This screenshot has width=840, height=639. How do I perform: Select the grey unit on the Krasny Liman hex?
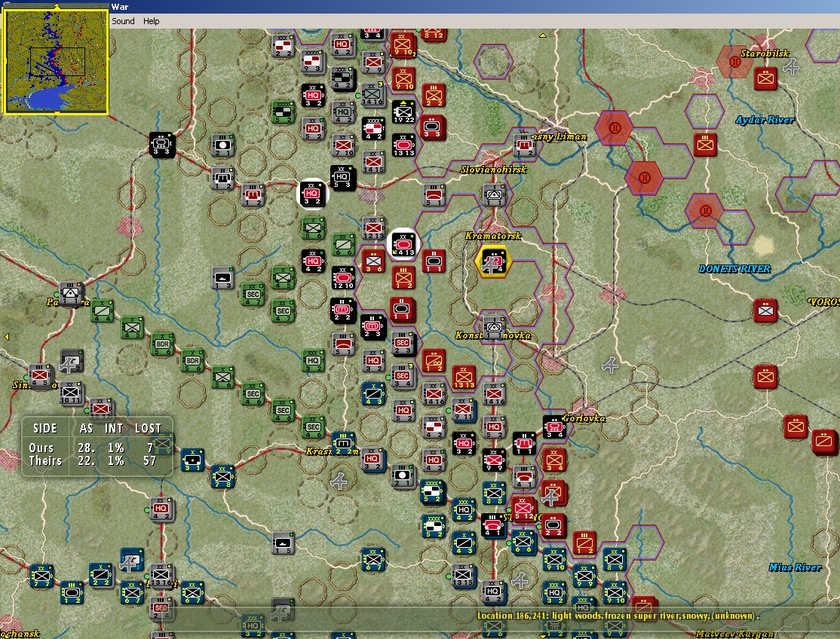point(524,145)
